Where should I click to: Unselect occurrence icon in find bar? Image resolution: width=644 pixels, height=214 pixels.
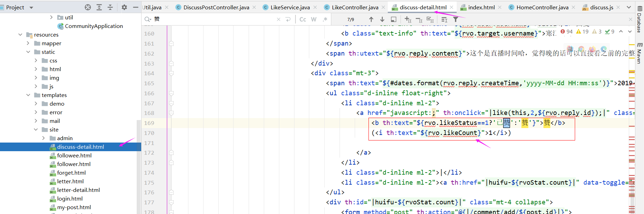pyautogui.click(x=419, y=20)
